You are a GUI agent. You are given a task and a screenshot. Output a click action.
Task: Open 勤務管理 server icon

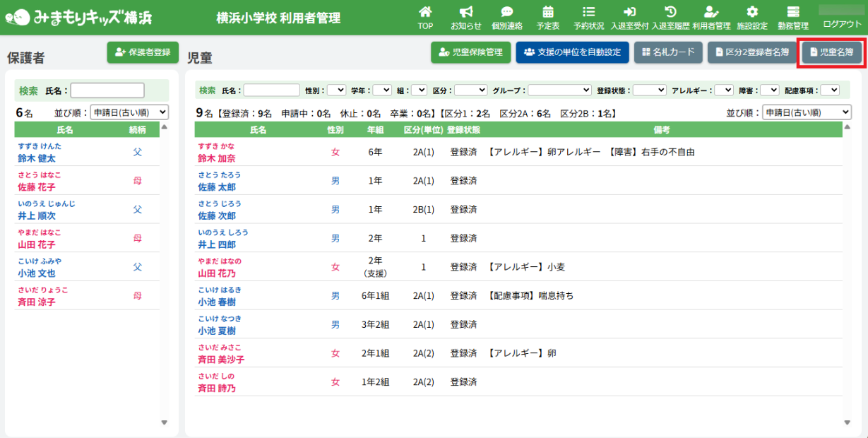click(793, 12)
